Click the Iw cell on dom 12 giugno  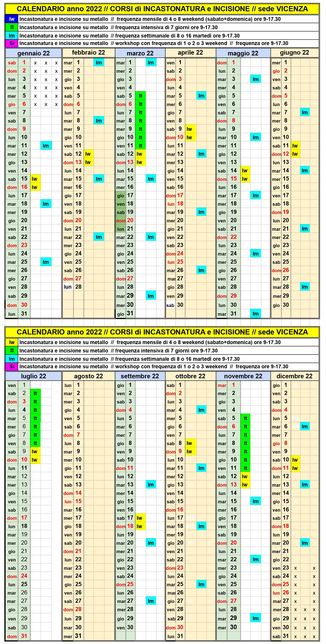(x=296, y=154)
